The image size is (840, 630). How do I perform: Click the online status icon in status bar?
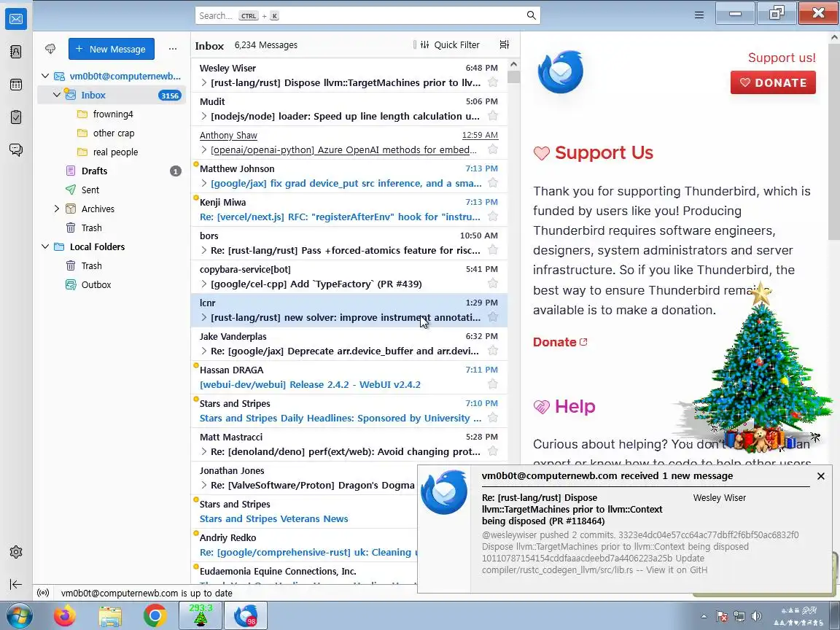coord(44,593)
